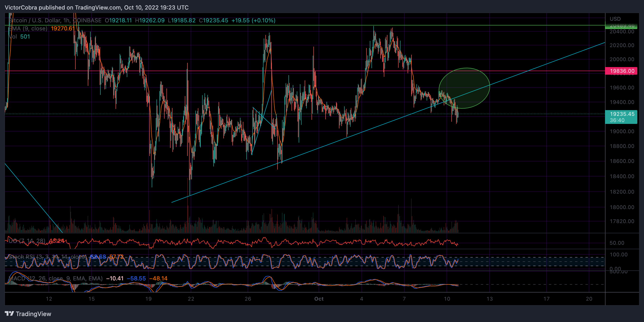Click the 50.00 label on UO scale
644x322 pixels.
(617, 243)
